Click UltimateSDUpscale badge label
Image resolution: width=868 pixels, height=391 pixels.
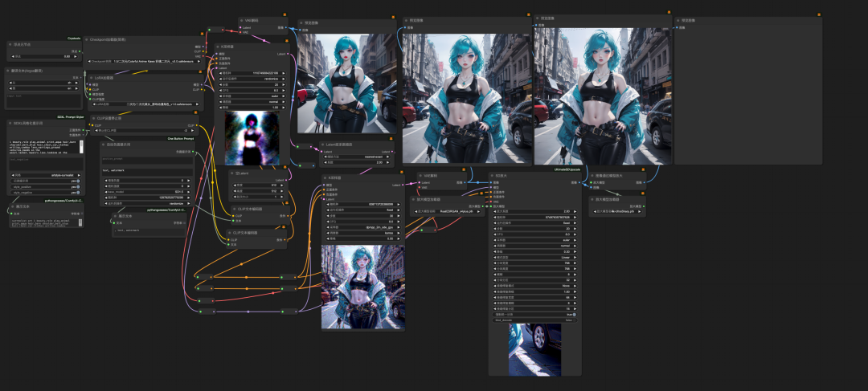[x=567, y=169]
